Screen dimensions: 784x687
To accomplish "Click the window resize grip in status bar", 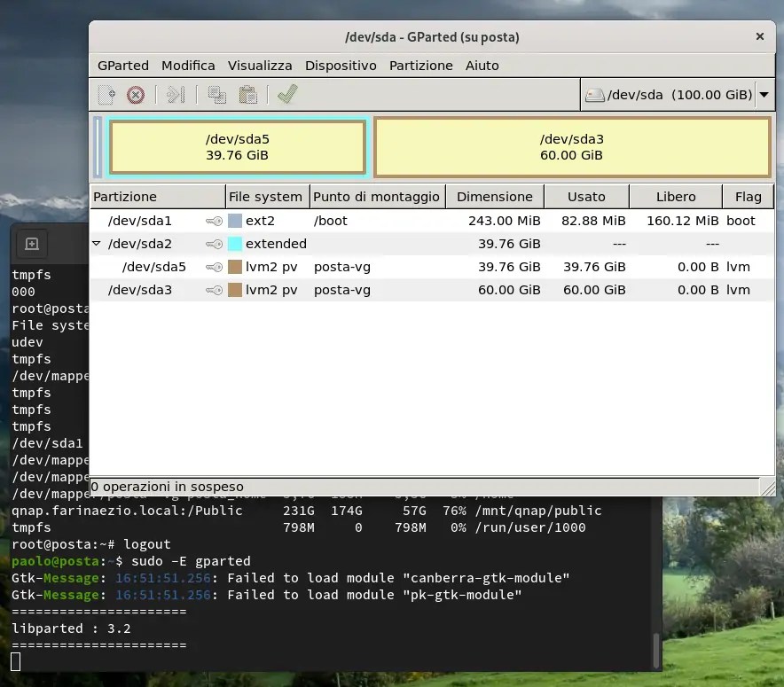I will click(x=767, y=488).
